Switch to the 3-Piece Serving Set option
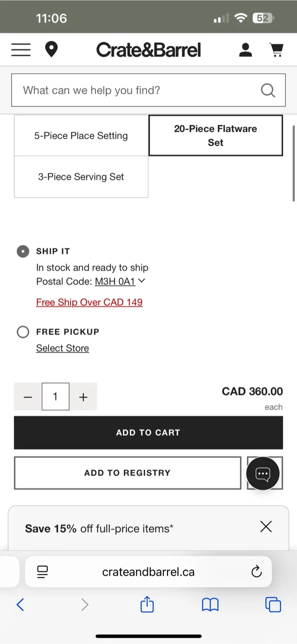The width and height of the screenshot is (297, 644). 81,177
